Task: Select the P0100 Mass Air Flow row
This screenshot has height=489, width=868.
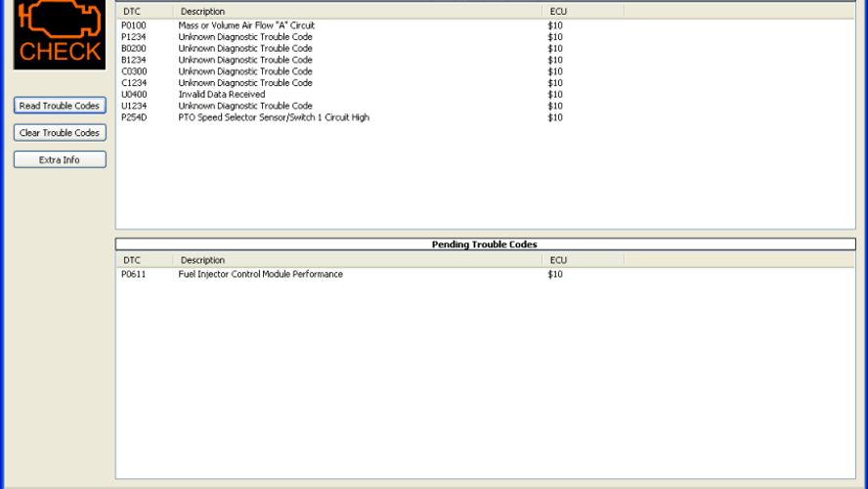Action: (245, 25)
